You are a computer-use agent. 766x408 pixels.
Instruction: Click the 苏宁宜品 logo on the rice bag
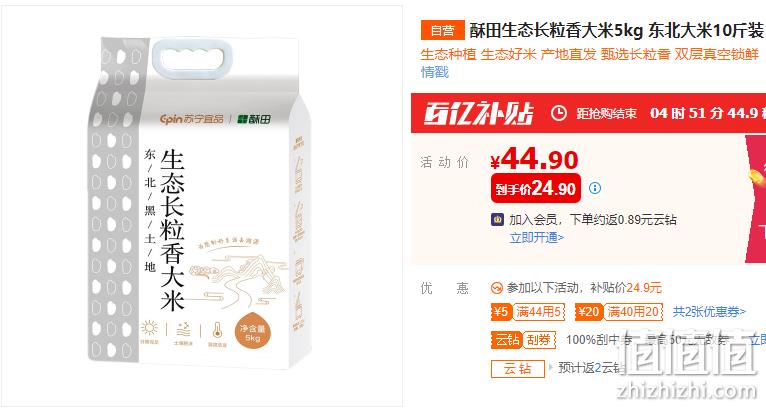coord(192,119)
